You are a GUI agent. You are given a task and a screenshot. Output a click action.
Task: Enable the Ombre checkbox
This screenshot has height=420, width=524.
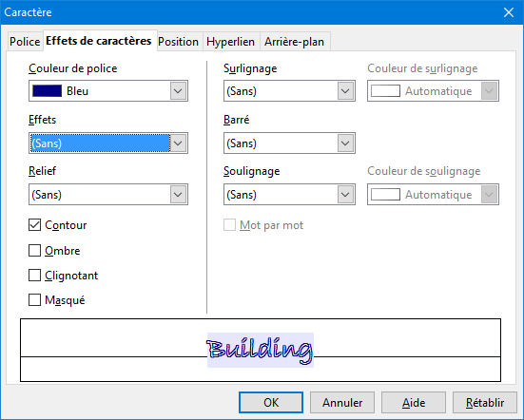(35, 251)
